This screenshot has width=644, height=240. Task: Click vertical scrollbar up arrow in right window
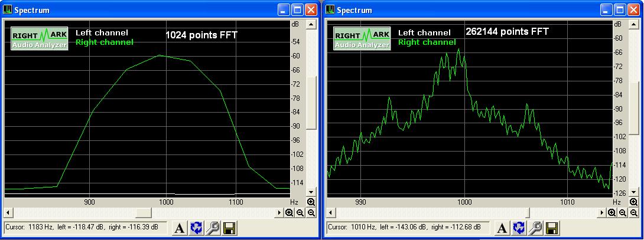click(634, 25)
